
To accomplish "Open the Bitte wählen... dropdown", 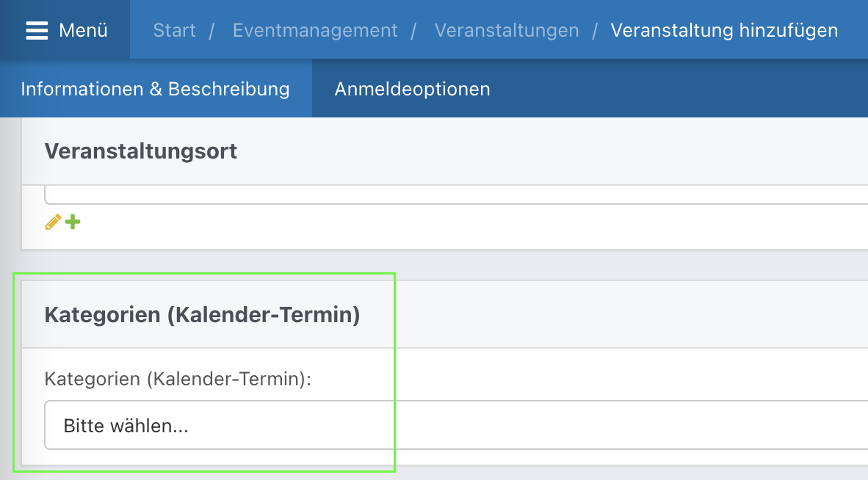I will [455, 426].
